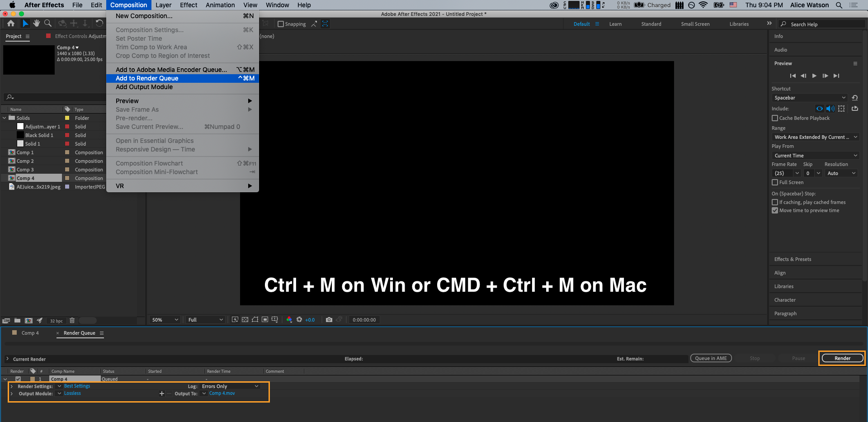Image resolution: width=868 pixels, height=422 pixels.
Task: Open the Full resolution dropdown in viewer
Action: tap(205, 320)
